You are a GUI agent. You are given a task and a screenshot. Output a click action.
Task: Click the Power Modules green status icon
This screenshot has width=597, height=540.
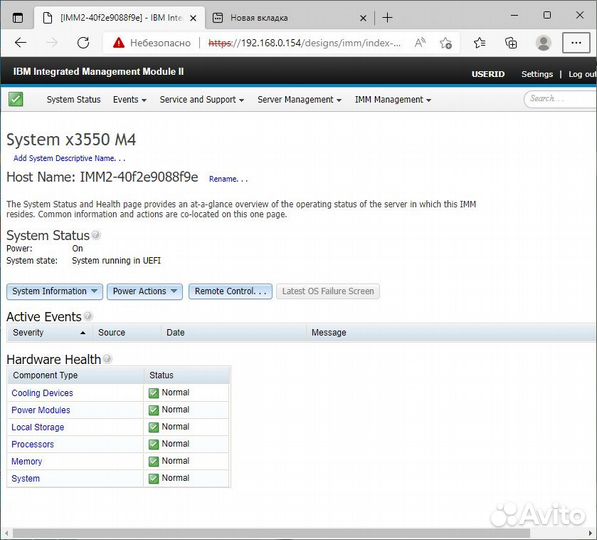[154, 410]
